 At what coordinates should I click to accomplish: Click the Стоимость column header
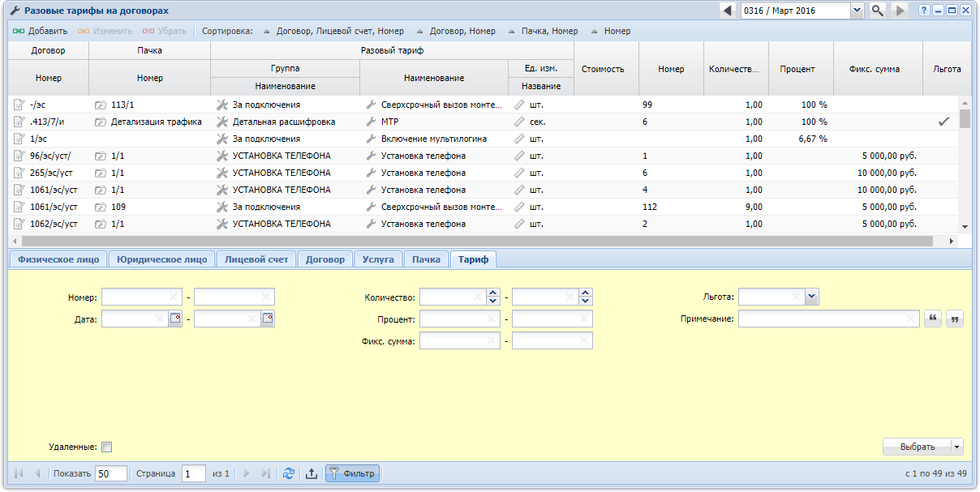606,69
